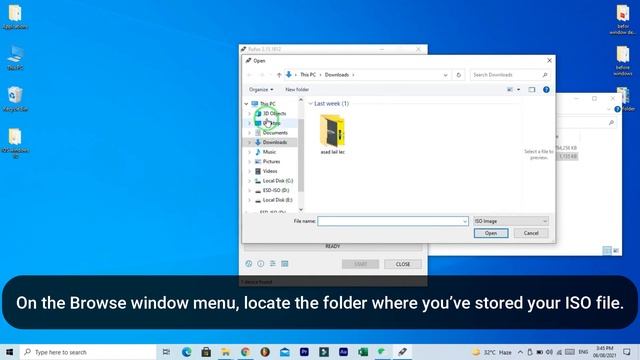640x360 pixels.
Task: Open the Application folder on desktop
Action: pyautogui.click(x=15, y=17)
